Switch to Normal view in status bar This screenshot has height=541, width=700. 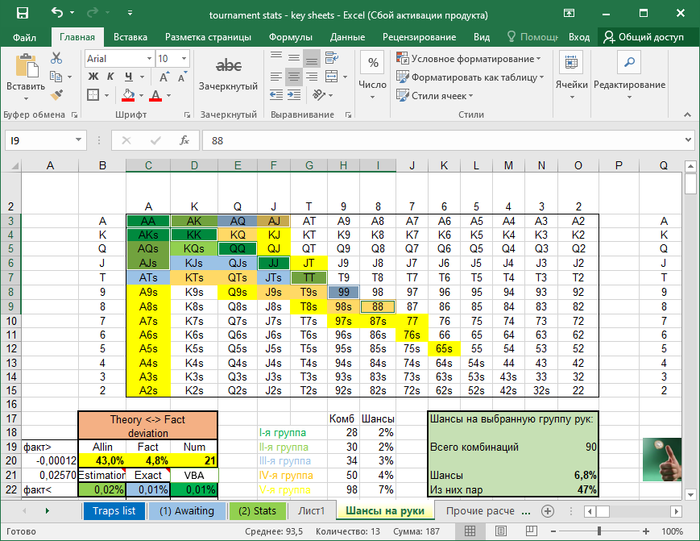(x=470, y=531)
